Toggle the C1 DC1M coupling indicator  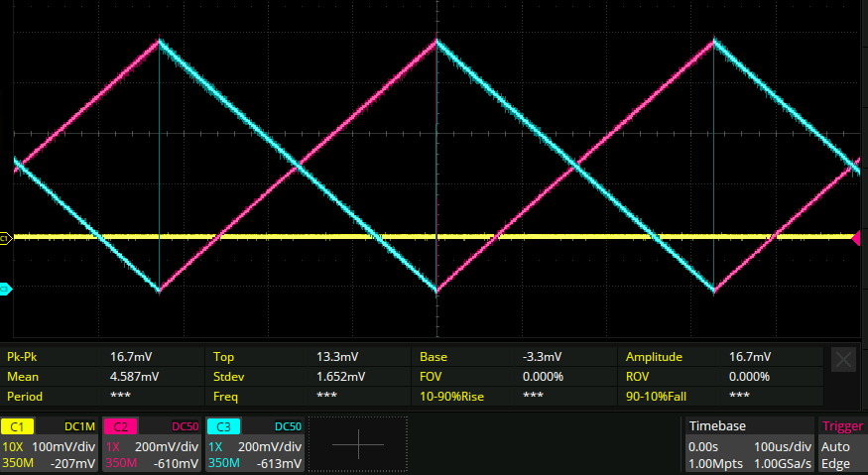[79, 426]
